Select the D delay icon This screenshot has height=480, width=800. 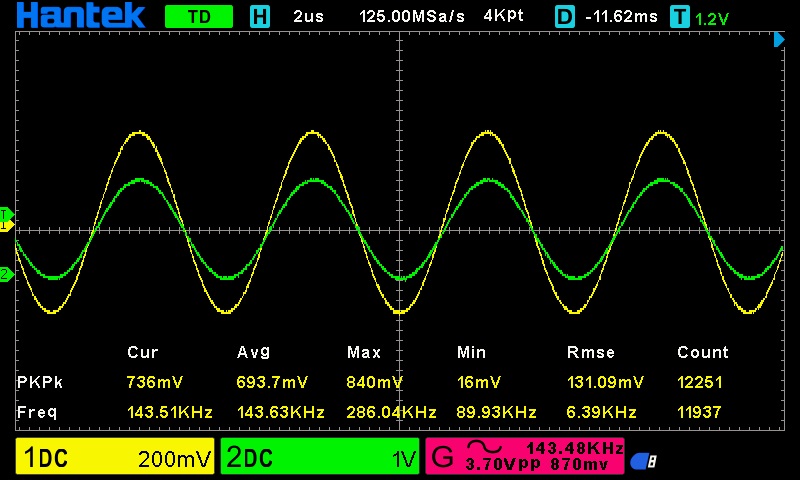click(x=565, y=17)
